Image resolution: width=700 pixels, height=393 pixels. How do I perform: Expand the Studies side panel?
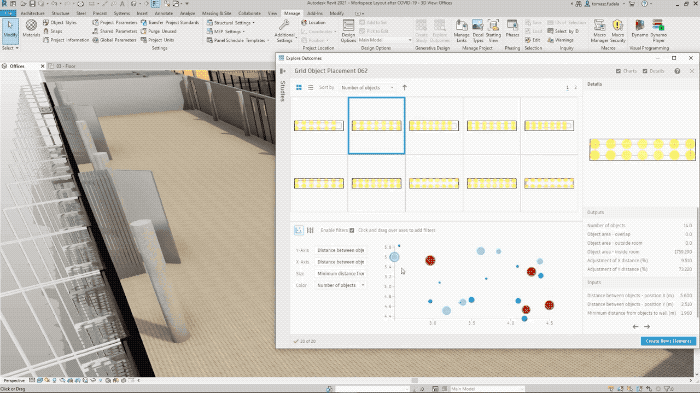tap(283, 71)
